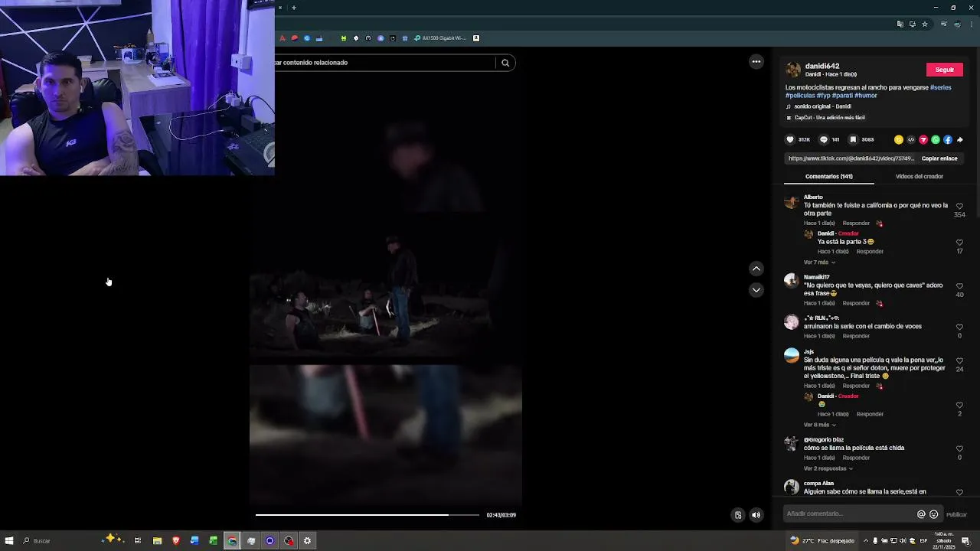Go to the next video arrow
This screenshot has width=980, height=551.
756,290
